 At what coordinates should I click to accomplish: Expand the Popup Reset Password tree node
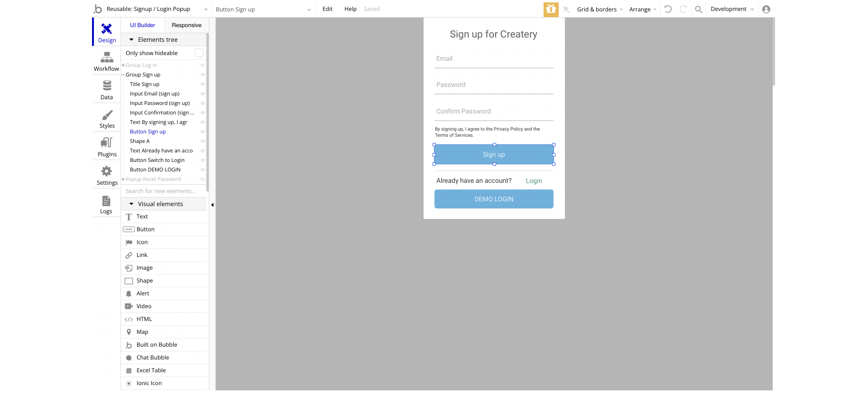pyautogui.click(x=123, y=179)
